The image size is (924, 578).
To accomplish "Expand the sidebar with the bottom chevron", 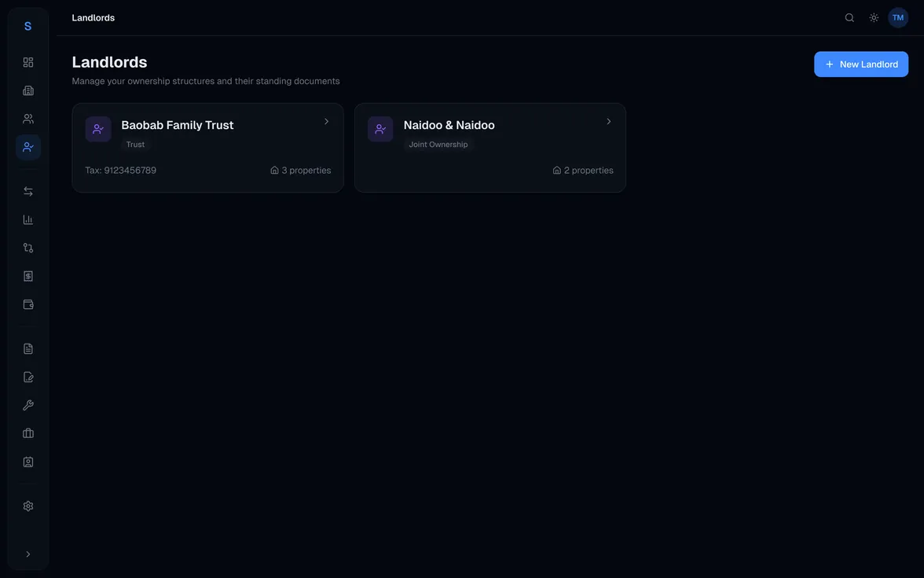I will 27,554.
